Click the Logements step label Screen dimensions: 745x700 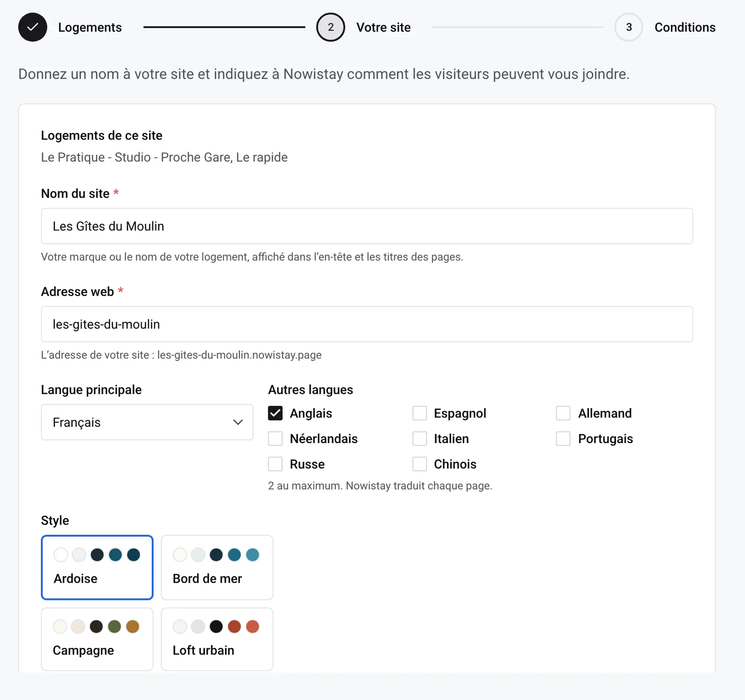90,27
